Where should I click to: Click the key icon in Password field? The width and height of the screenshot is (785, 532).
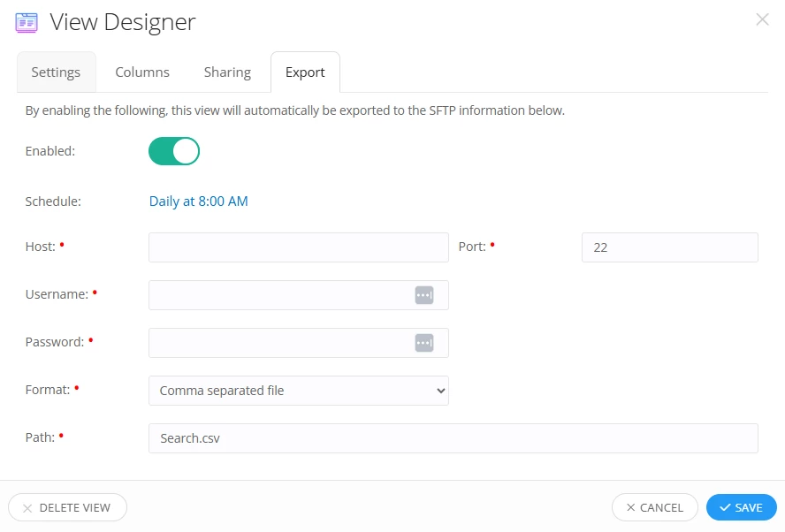pyautogui.click(x=424, y=343)
